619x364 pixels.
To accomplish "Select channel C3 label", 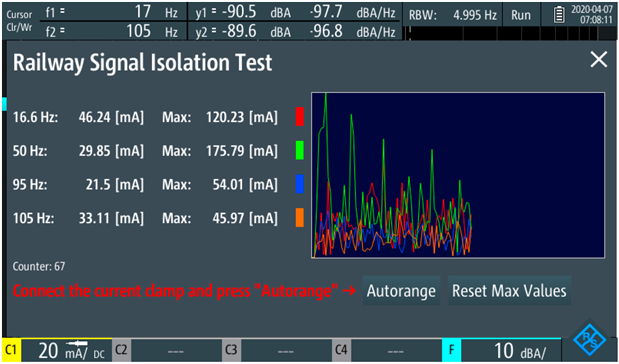I will 231,350.
